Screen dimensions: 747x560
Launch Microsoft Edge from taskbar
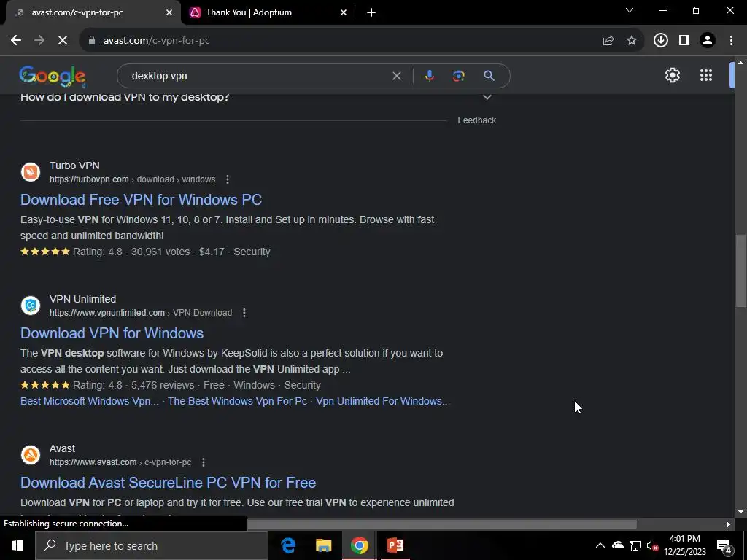pyautogui.click(x=288, y=545)
